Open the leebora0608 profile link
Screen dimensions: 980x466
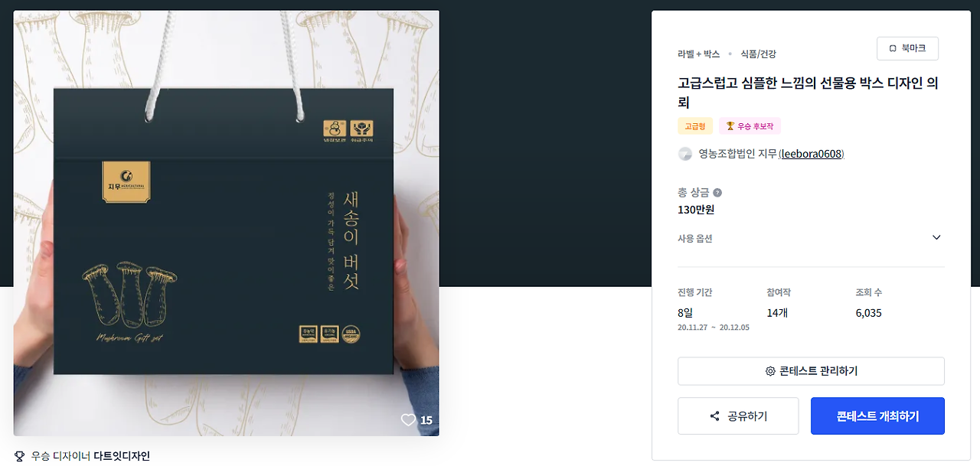pos(812,154)
